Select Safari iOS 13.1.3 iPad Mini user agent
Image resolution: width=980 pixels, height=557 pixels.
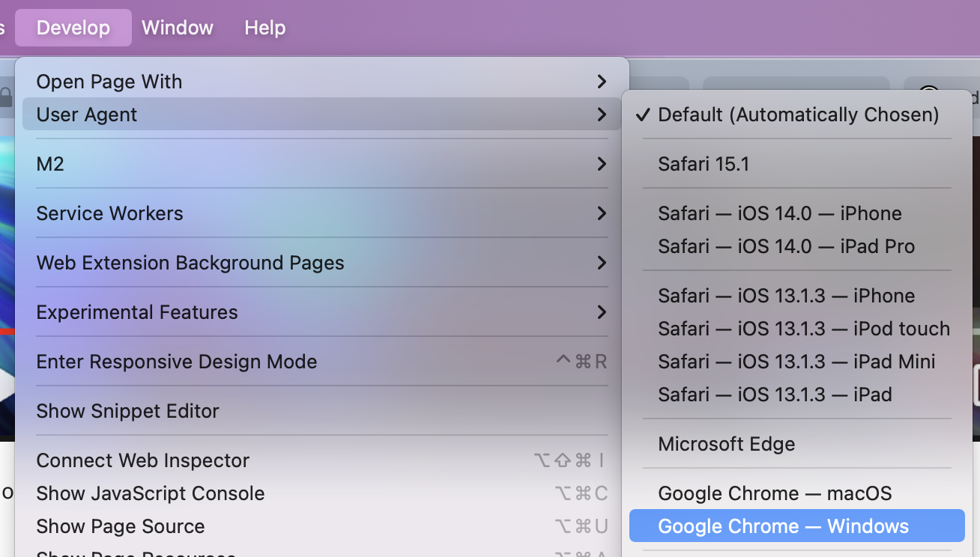coord(797,362)
